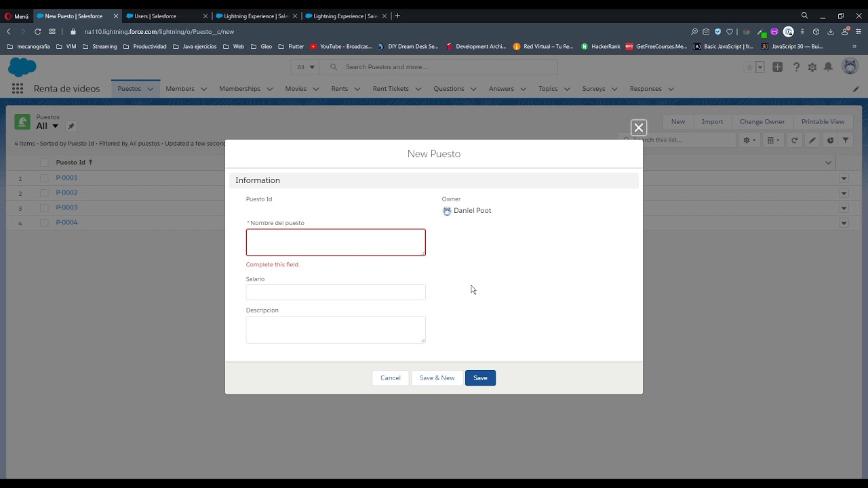Reload the browser page
The image size is (868, 488).
(x=37, y=31)
